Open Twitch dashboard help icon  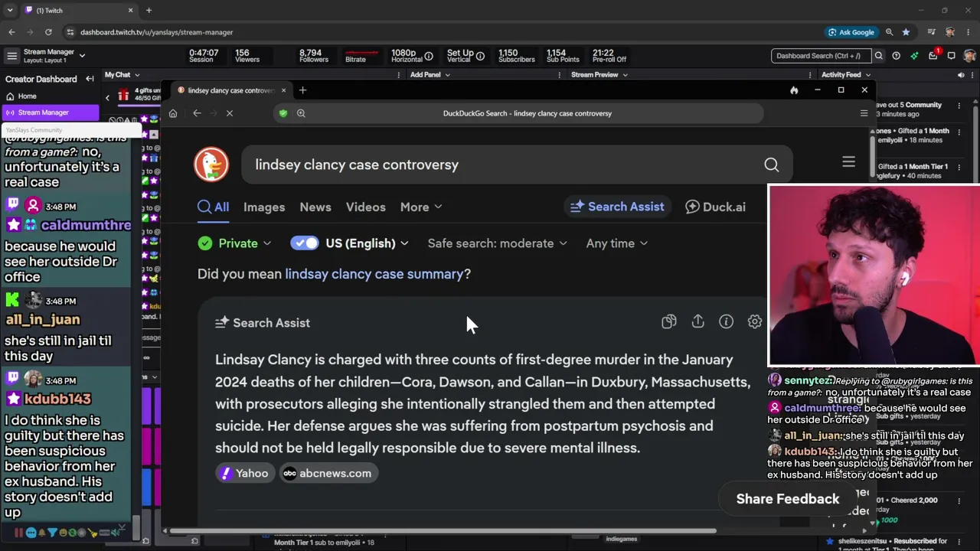click(x=896, y=56)
